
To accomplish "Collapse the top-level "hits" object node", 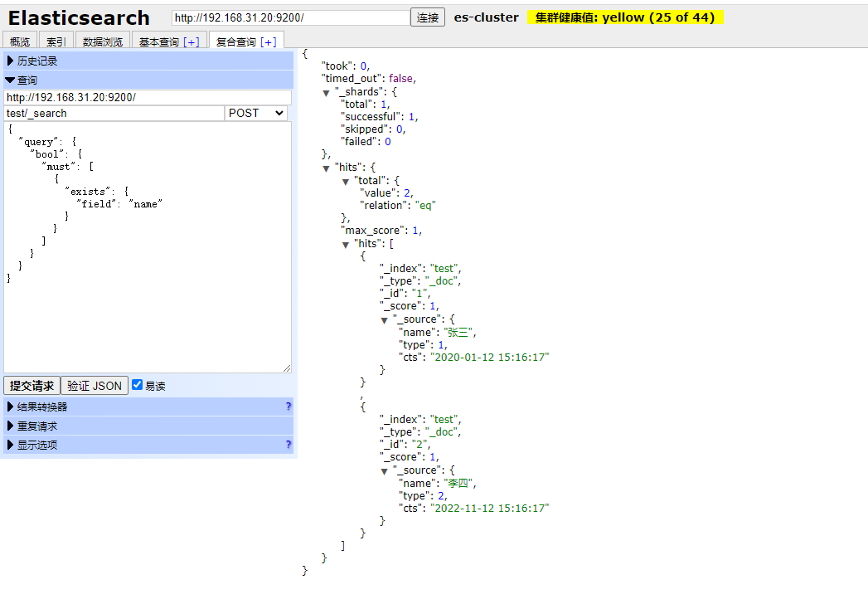I will (326, 168).
